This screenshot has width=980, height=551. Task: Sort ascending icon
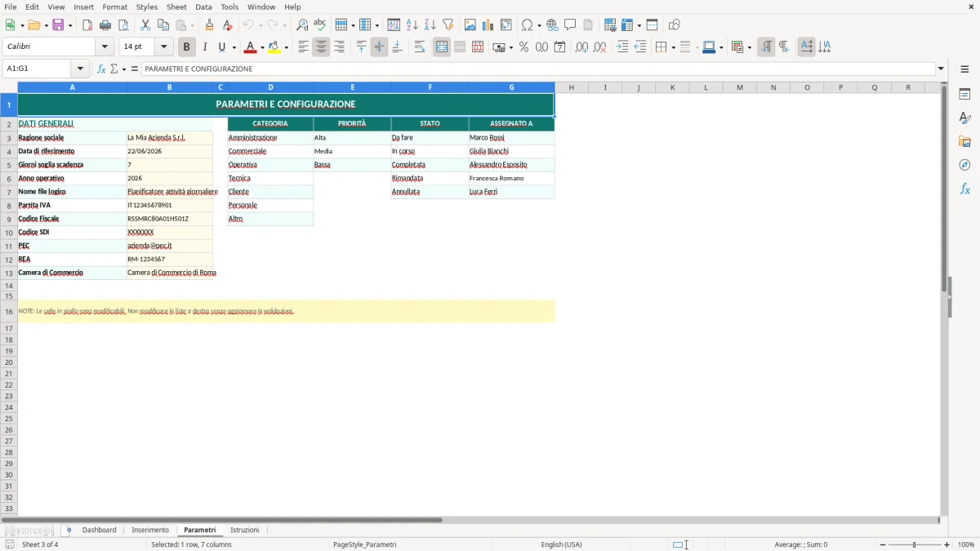(412, 25)
